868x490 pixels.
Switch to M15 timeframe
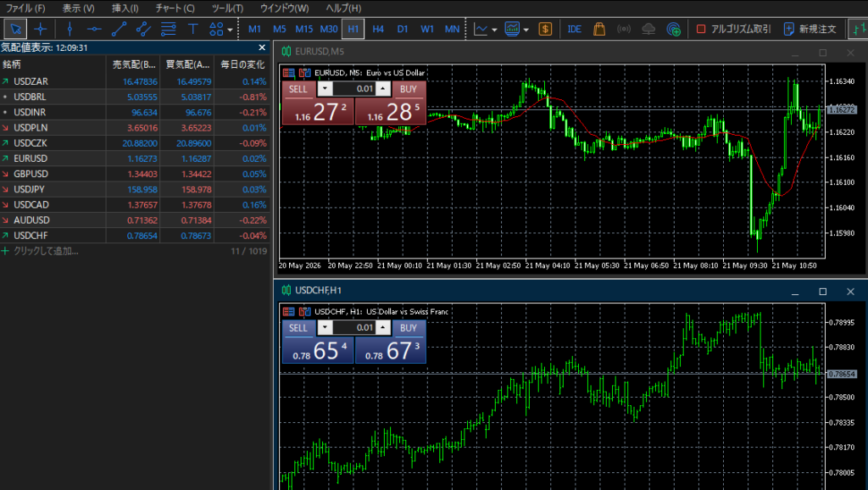coord(304,29)
